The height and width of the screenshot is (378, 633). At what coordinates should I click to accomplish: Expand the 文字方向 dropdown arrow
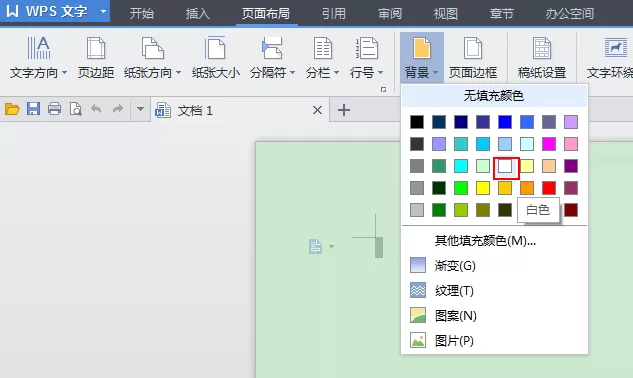coord(65,73)
